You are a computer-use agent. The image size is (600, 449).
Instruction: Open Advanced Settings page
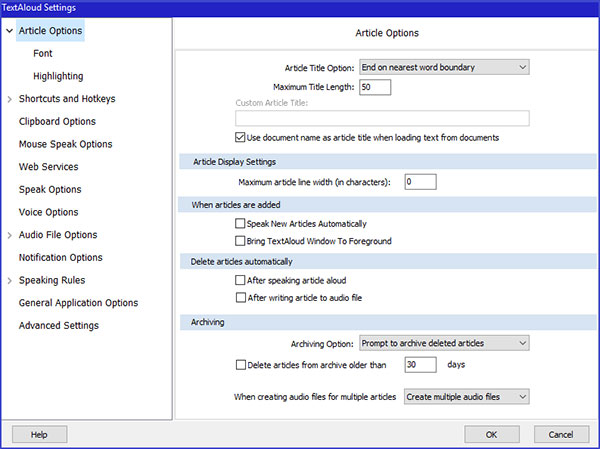click(x=59, y=325)
